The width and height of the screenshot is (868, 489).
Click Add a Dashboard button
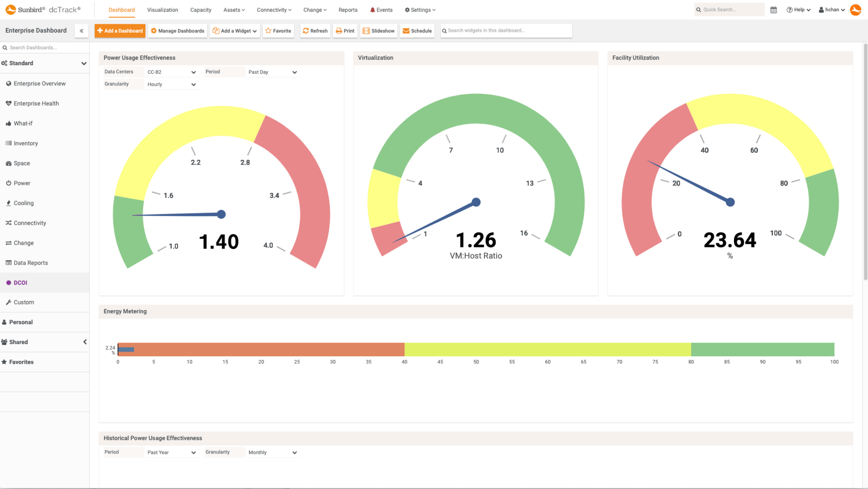[x=119, y=31]
